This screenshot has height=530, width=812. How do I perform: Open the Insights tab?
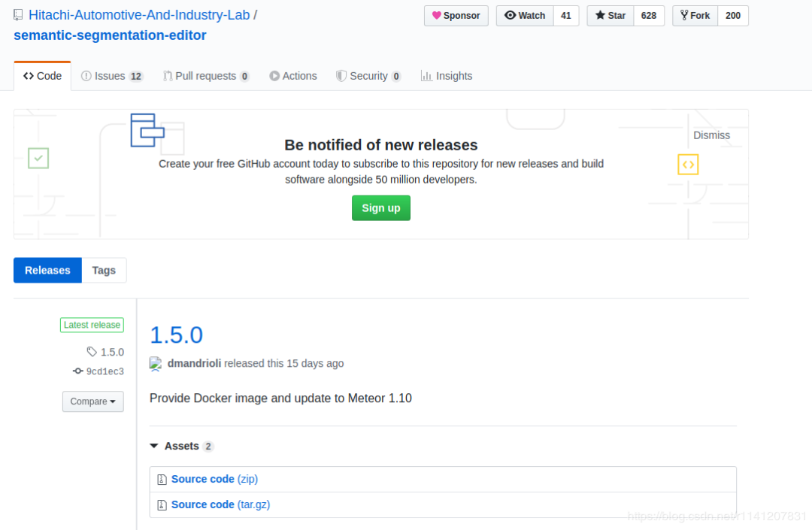tap(447, 76)
